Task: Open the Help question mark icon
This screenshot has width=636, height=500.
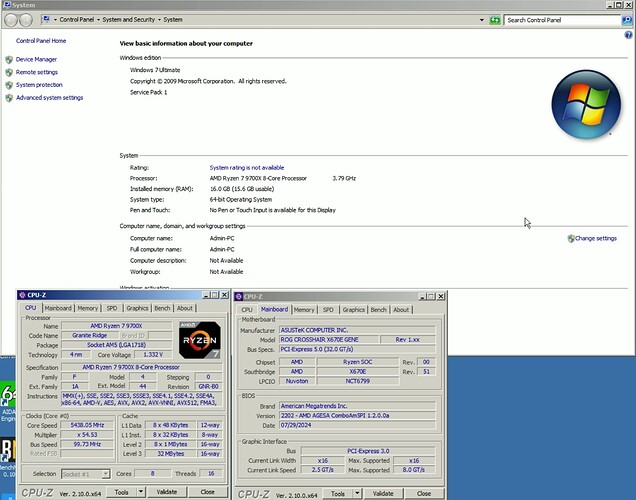Action: click(x=628, y=35)
